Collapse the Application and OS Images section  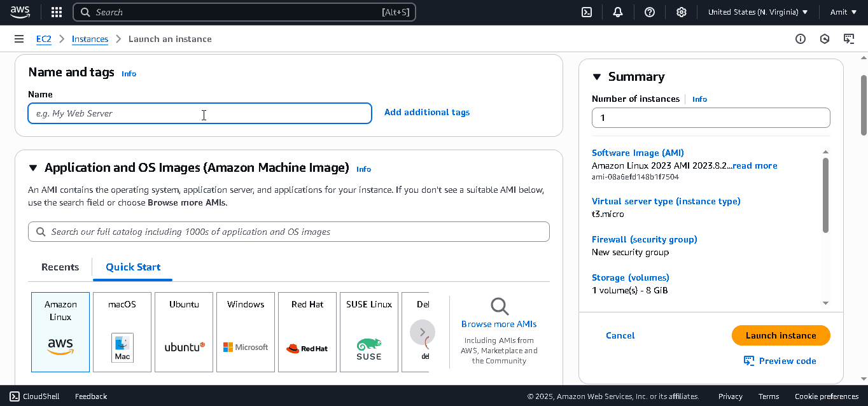click(33, 168)
